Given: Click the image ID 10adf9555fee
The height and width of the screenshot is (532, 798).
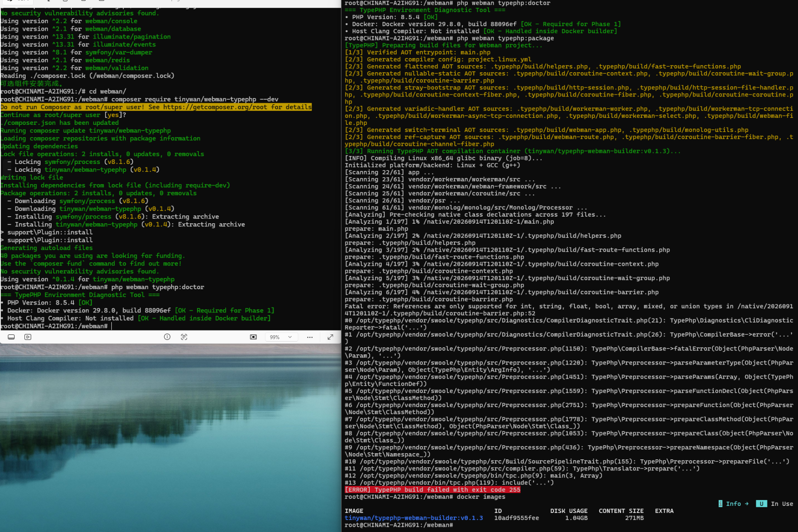Looking at the screenshot, I should click(516, 518).
